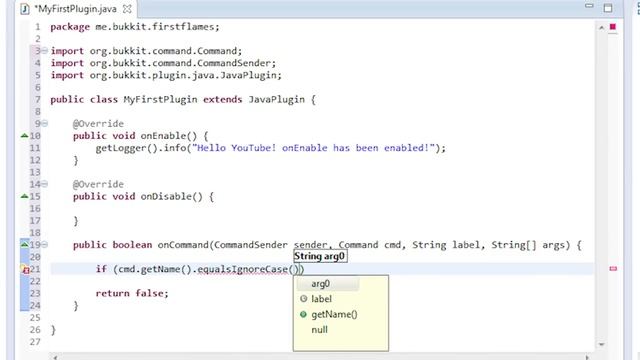Image resolution: width=640 pixels, height=360 pixels.
Task: Click JavaPlugin superclass name on line 7
Action: [276, 100]
